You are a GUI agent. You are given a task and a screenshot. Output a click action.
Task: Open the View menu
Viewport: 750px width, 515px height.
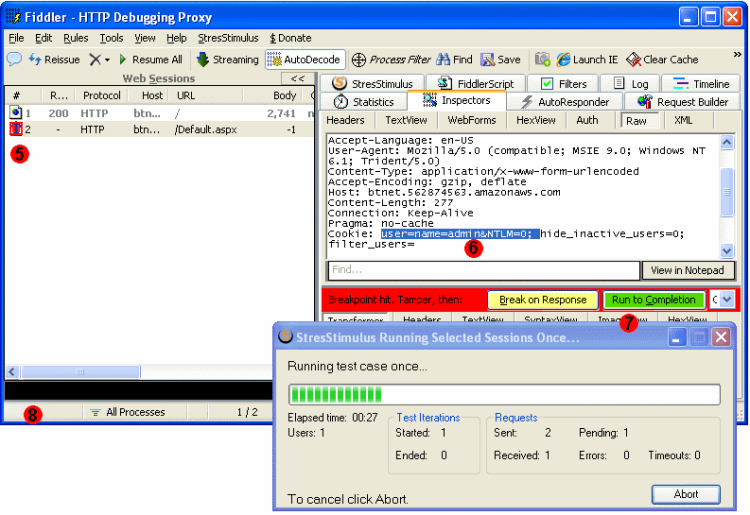[144, 38]
